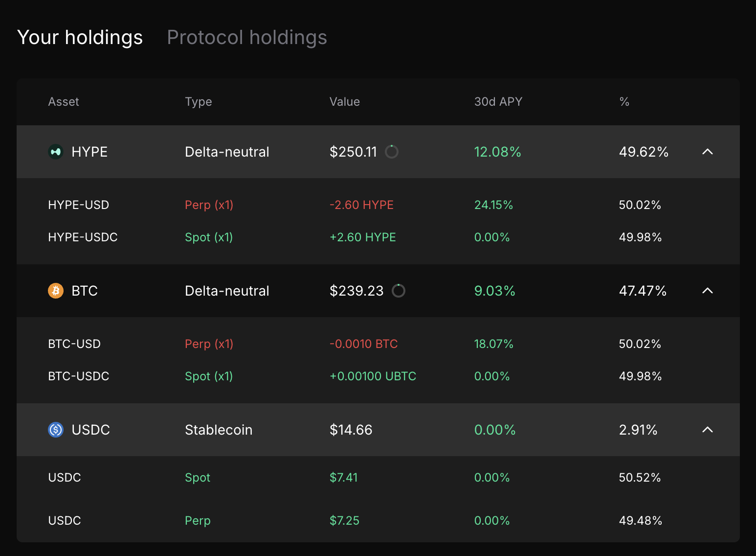756x556 pixels.
Task: Click the -0.0010 BTC perp value
Action: [364, 344]
